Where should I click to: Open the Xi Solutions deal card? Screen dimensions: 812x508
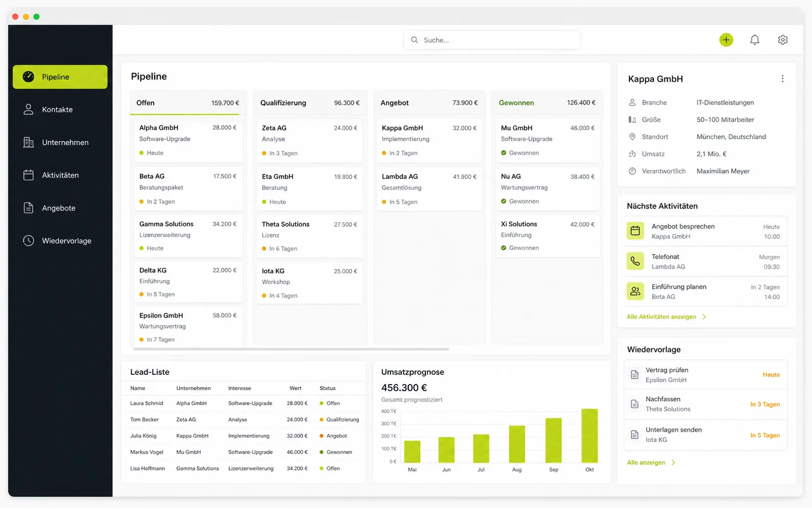click(x=547, y=236)
